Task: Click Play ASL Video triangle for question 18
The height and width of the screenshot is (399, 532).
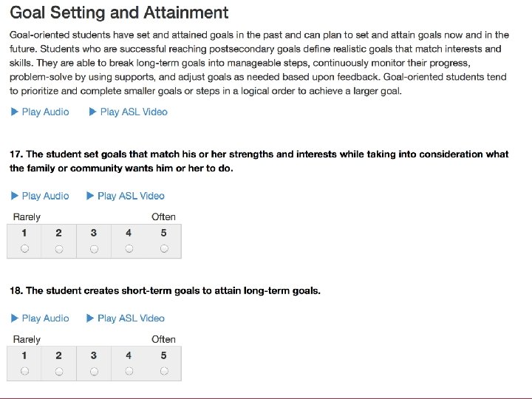Action: [x=90, y=318]
